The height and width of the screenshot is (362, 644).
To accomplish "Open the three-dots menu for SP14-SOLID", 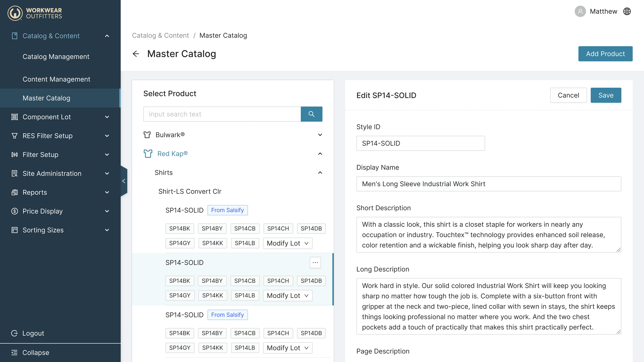I will pos(315,263).
